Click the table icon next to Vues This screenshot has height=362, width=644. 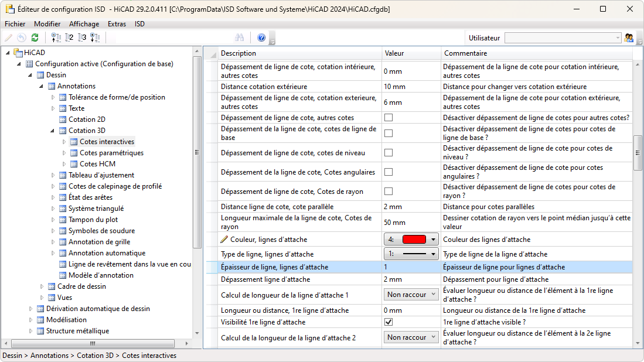coord(52,298)
